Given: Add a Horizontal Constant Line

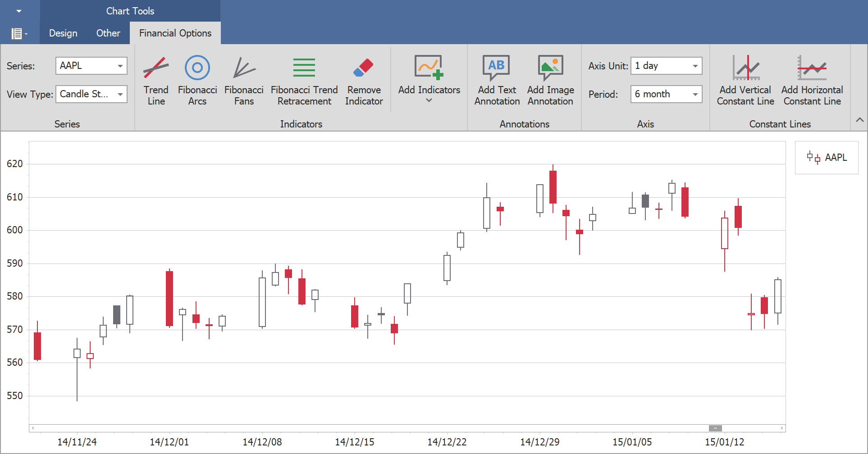Looking at the screenshot, I should click(812, 80).
